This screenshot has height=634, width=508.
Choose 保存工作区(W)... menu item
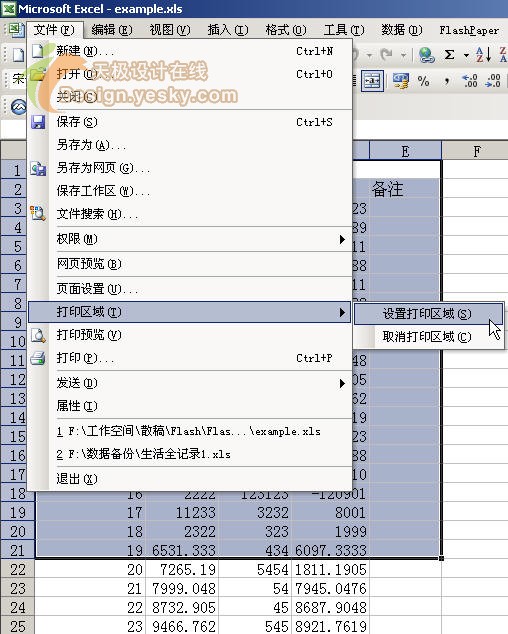click(x=190, y=191)
